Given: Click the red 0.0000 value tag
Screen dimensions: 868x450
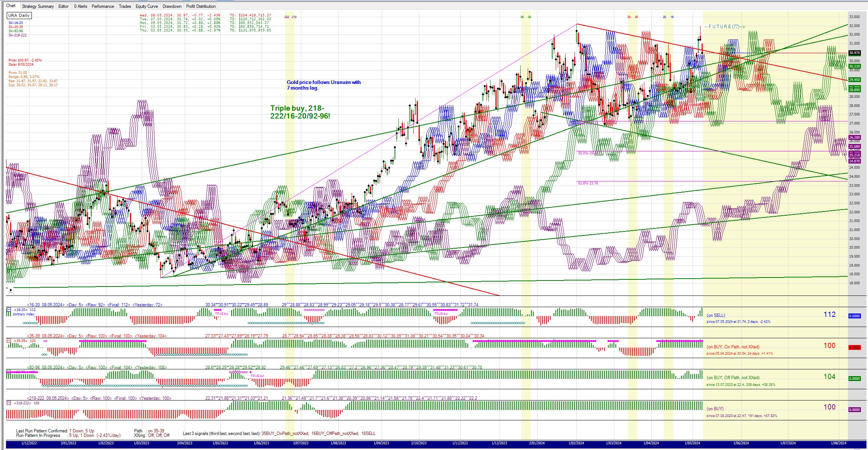Looking at the screenshot, I should point(854,348).
